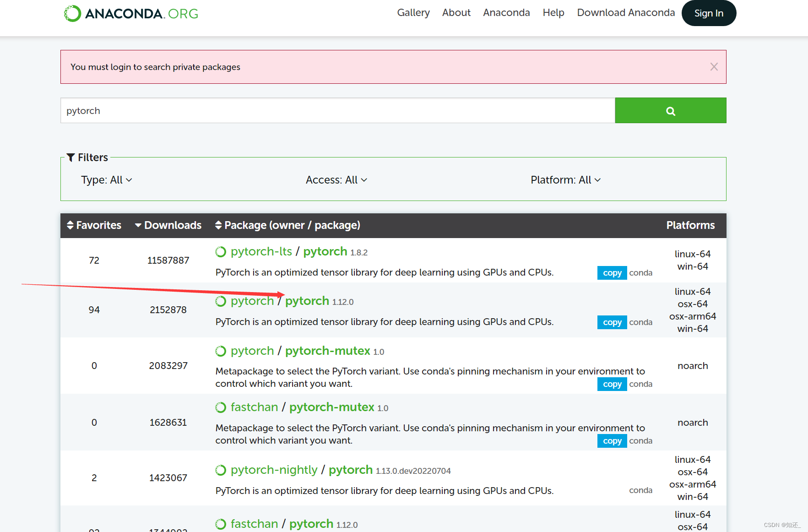Image resolution: width=808 pixels, height=532 pixels.
Task: Click the 2152878 downloads value
Action: (168, 310)
